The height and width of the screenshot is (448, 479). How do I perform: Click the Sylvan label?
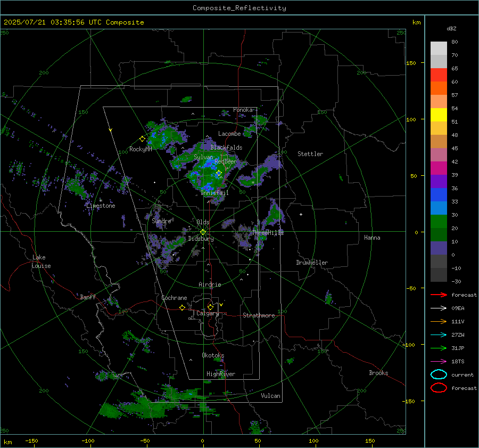point(203,157)
